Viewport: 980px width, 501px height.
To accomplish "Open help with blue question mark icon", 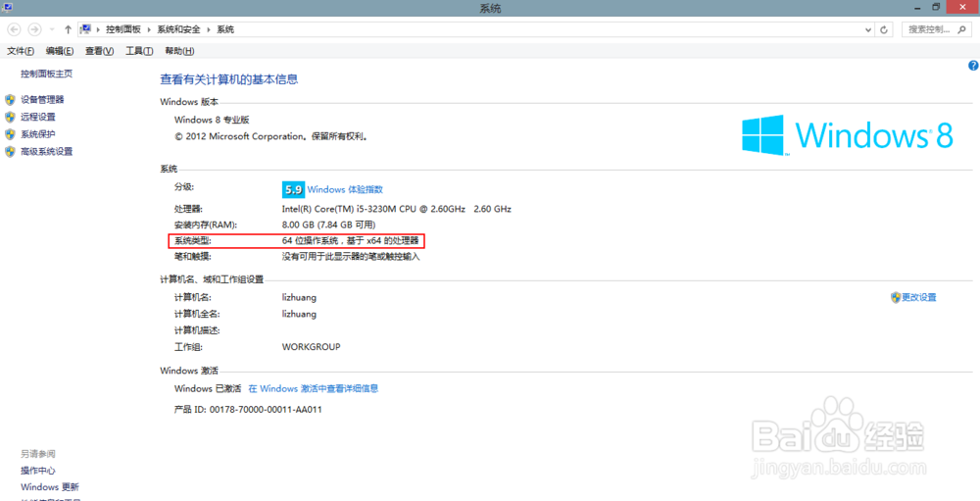I will (973, 65).
